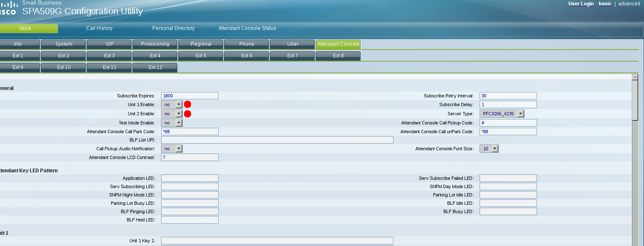Image resolution: width=644 pixels, height=246 pixels.
Task: Go to the Call History menu
Action: (99, 28)
